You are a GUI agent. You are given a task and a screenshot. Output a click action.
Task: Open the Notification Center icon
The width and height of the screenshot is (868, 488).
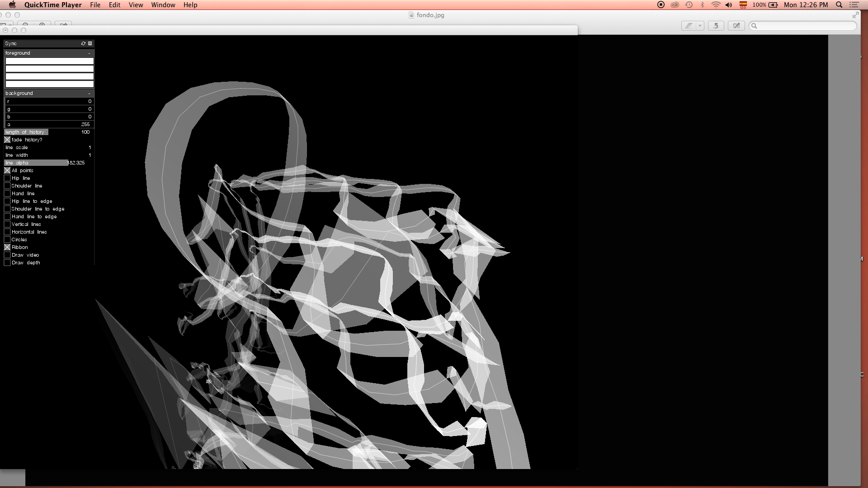pyautogui.click(x=854, y=5)
